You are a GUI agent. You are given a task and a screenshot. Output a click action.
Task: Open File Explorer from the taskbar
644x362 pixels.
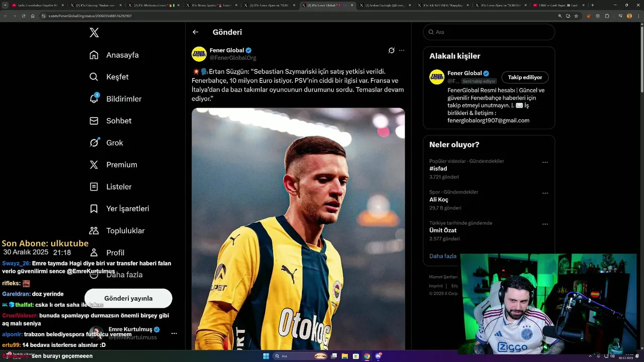click(x=345, y=356)
